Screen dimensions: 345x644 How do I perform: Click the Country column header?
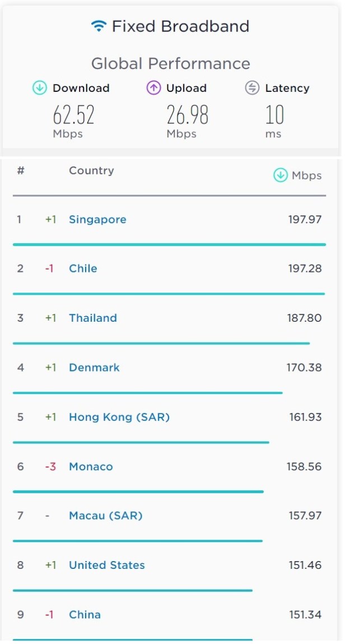pos(91,170)
